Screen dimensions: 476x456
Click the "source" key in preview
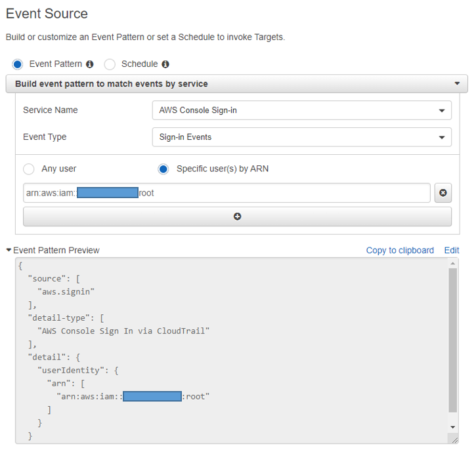[47, 279]
